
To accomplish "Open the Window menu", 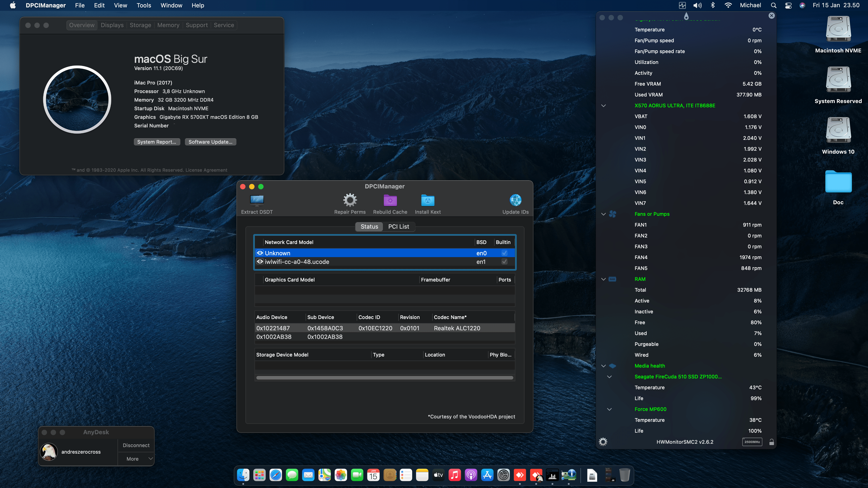I will coord(171,5).
